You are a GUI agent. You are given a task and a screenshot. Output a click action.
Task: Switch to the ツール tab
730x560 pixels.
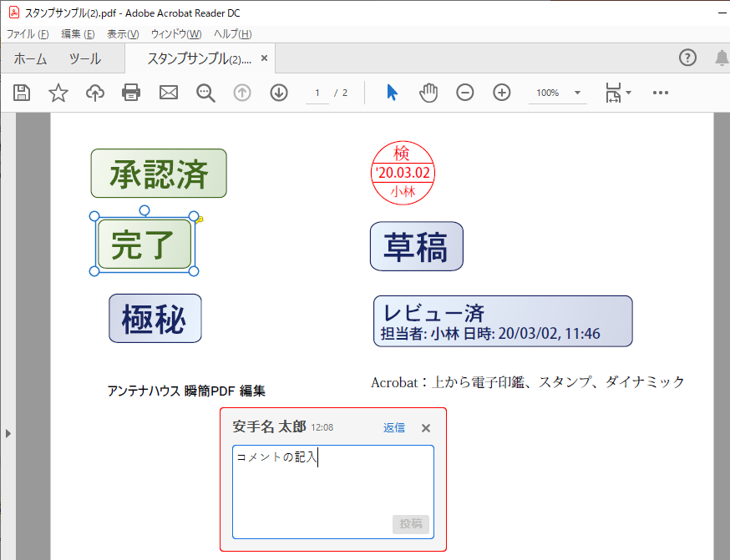pyautogui.click(x=84, y=58)
